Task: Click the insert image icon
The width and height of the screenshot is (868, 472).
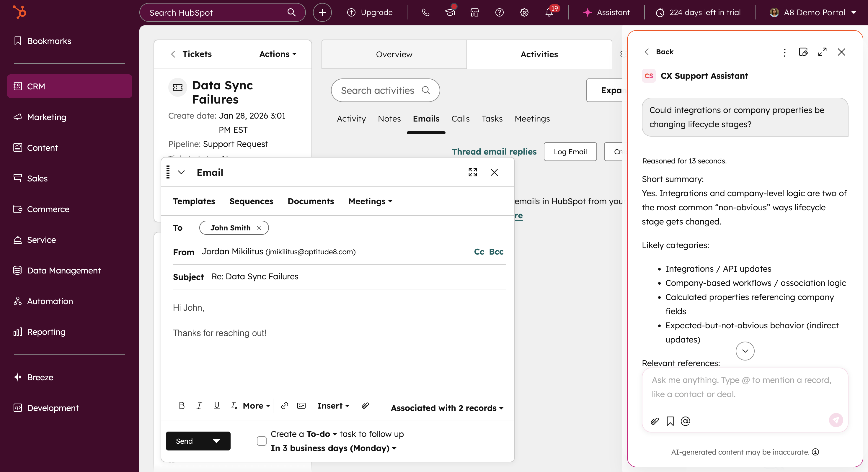Action: 301,406
